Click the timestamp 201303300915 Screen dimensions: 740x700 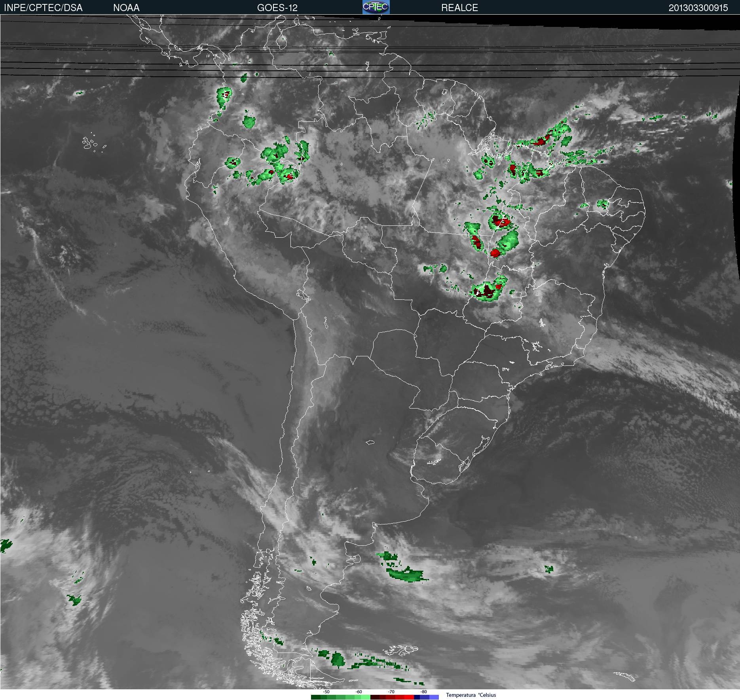coord(698,8)
